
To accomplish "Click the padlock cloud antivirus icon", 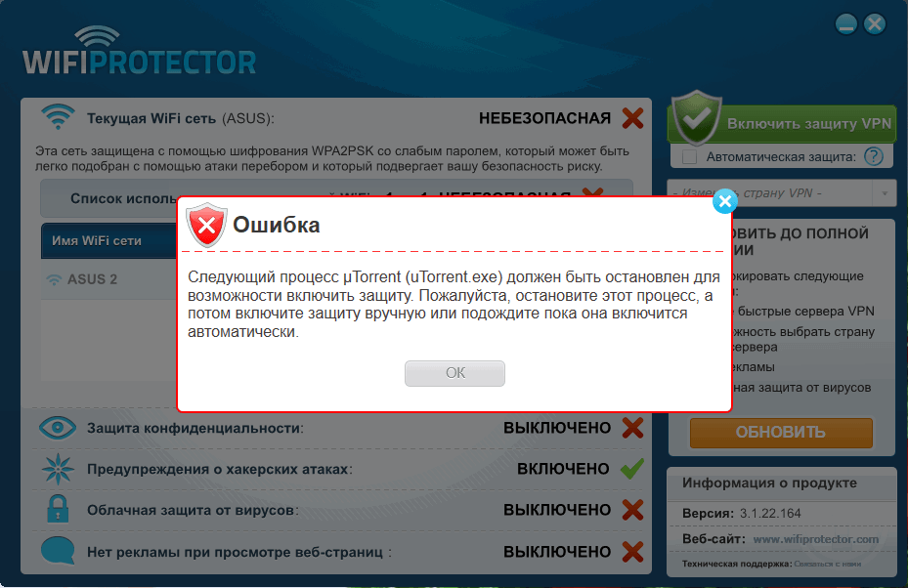I will tap(58, 509).
